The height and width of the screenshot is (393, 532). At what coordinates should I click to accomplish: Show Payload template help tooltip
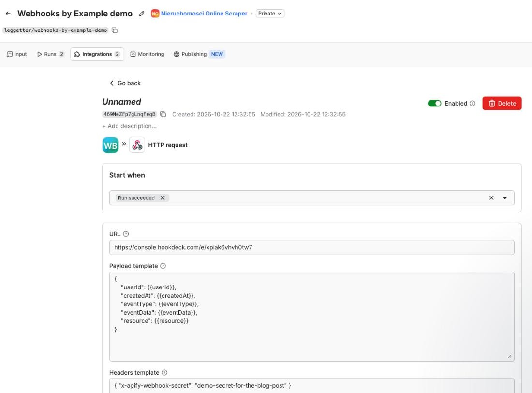[163, 266]
